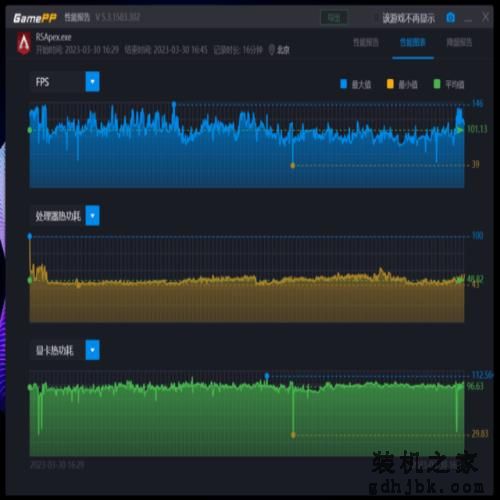Image resolution: width=500 pixels, height=500 pixels.
Task: Click the FPS chart minimum yellow marker
Action: tap(293, 165)
